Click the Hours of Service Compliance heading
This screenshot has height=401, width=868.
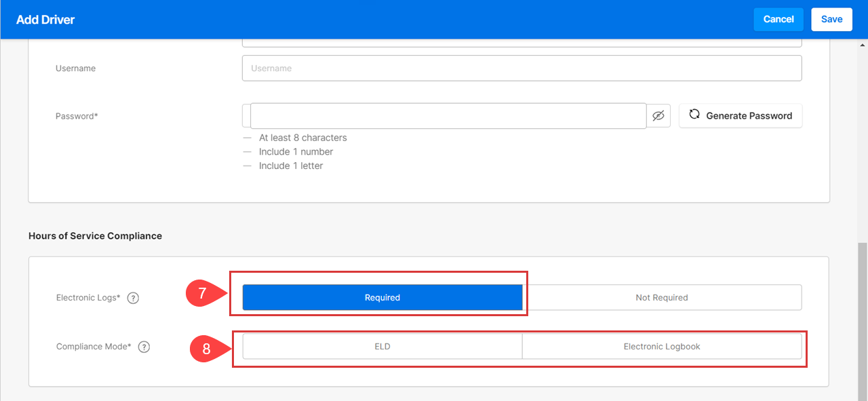(95, 236)
